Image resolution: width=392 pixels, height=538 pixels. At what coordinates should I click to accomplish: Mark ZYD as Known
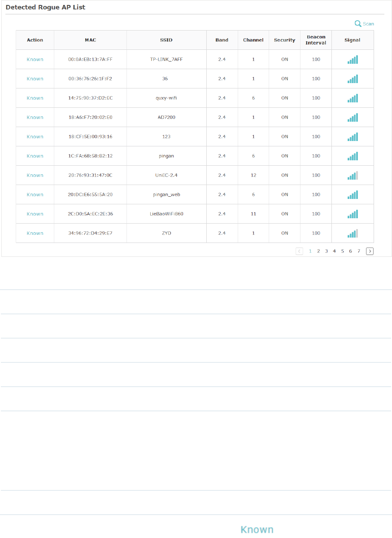pos(35,233)
